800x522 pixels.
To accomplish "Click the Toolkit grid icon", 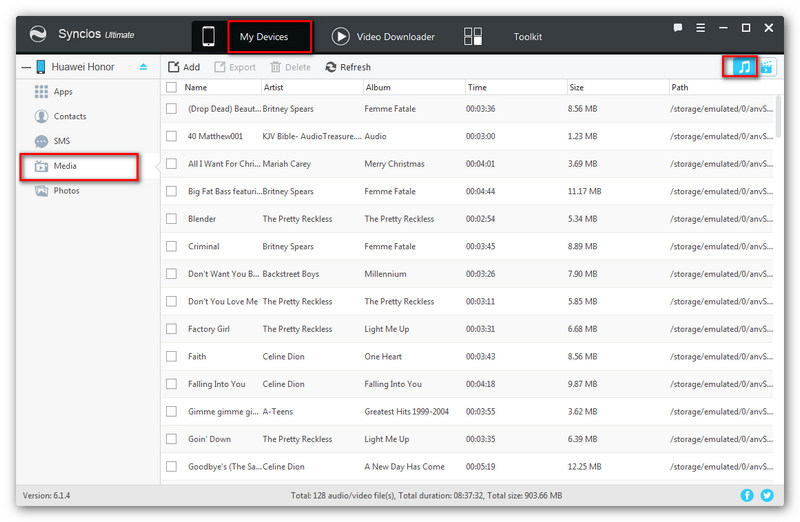I will (x=472, y=37).
